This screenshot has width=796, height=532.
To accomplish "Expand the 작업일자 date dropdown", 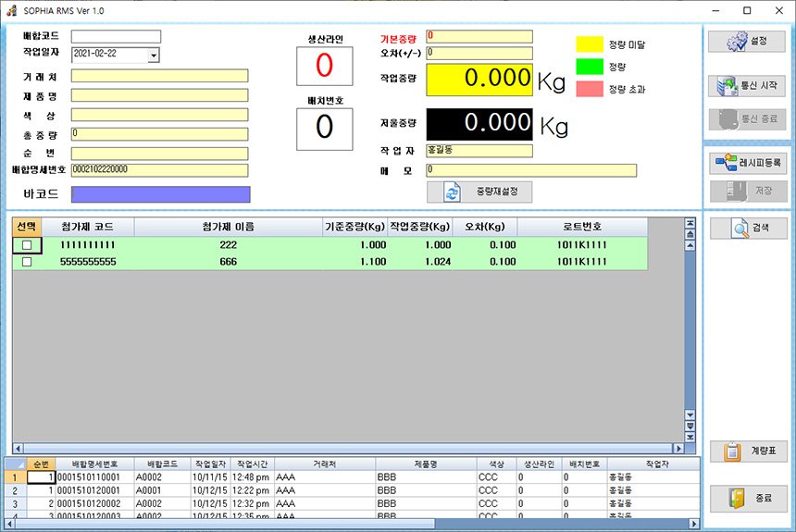I will 154,56.
